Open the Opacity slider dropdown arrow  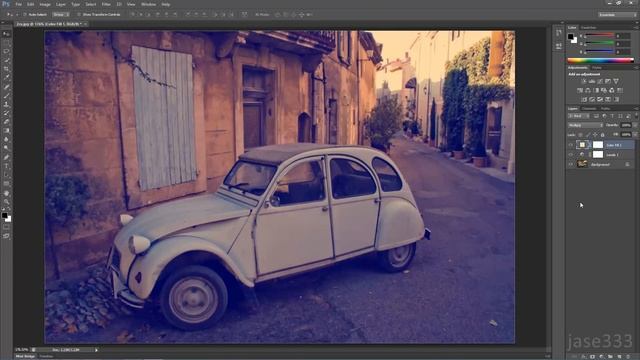pyautogui.click(x=634, y=125)
